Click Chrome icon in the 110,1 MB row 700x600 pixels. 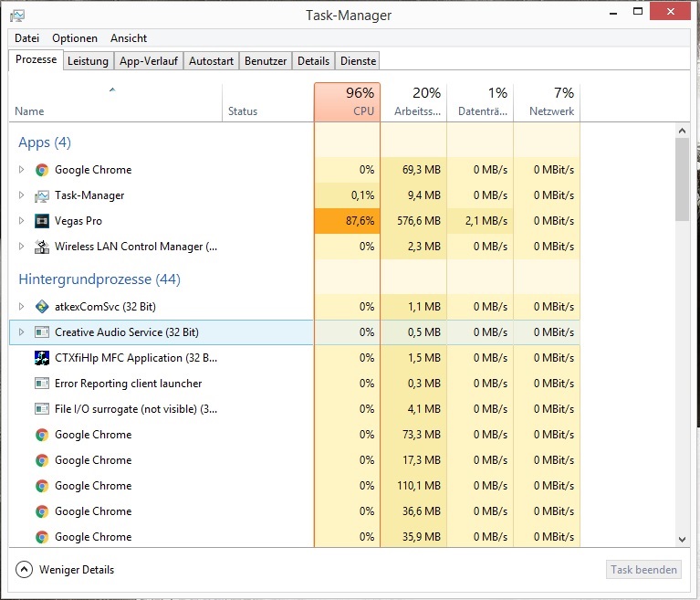(42, 486)
